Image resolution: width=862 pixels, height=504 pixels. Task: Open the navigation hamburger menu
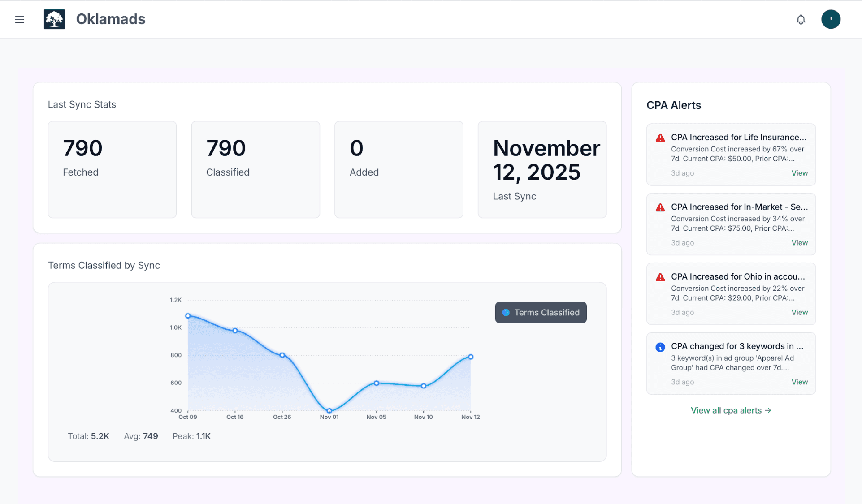coord(19,19)
